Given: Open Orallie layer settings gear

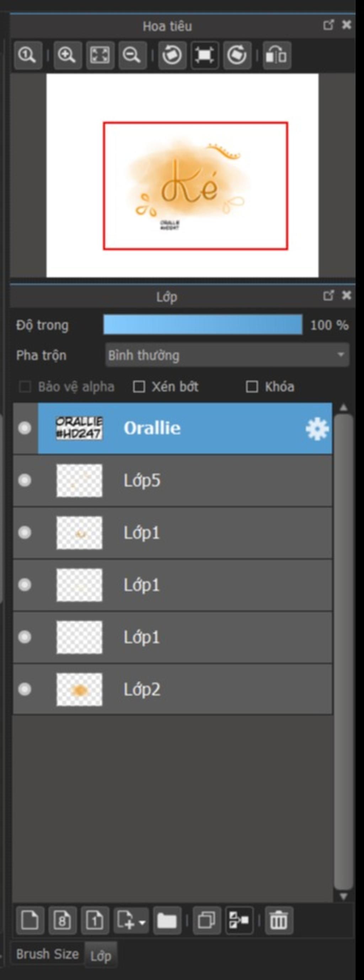Looking at the screenshot, I should (x=317, y=429).
